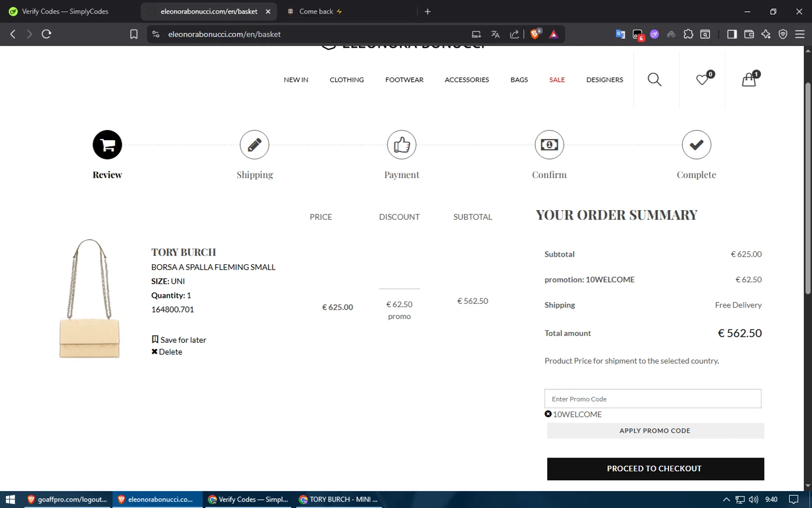Remove the 10WELCOME promo code
Screen dimensions: 812x508
(x=548, y=414)
